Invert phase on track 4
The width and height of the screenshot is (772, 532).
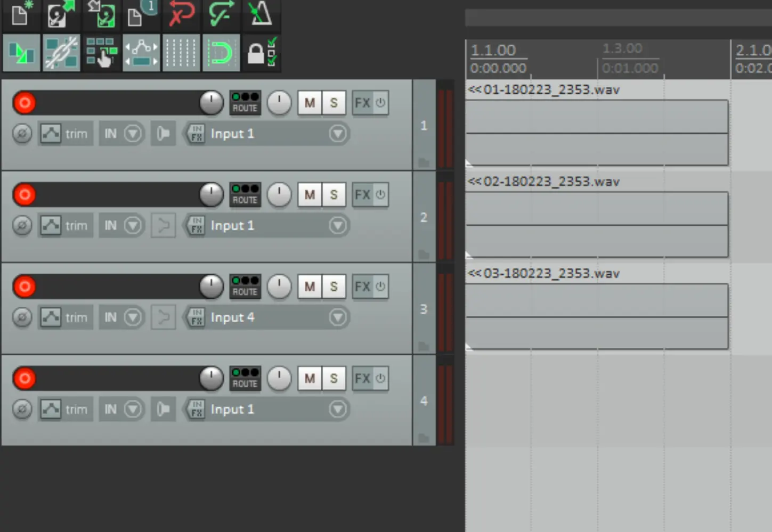point(22,410)
